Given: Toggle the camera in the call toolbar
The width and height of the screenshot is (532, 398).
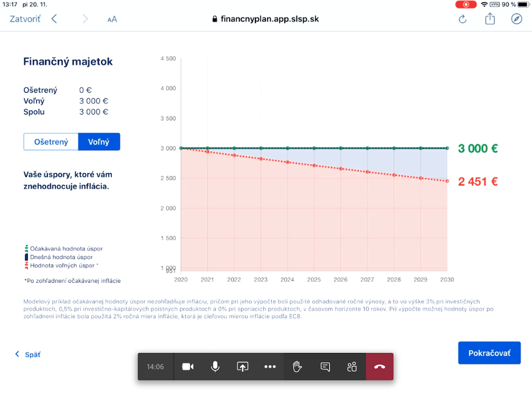Looking at the screenshot, I should pos(188,367).
